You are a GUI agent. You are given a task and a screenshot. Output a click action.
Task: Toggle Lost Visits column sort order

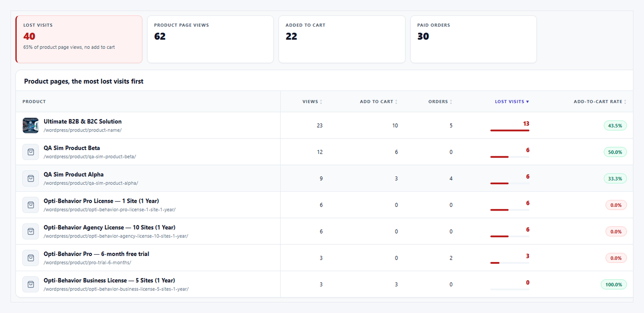pyautogui.click(x=512, y=102)
